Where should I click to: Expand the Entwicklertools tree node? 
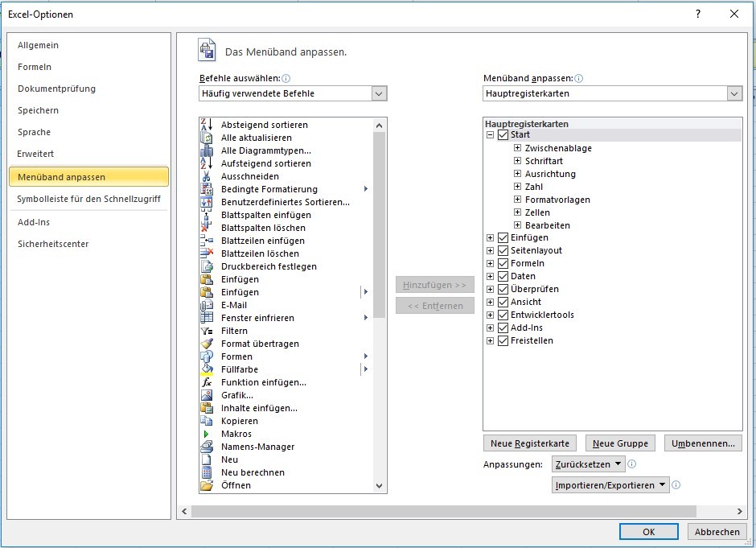(x=490, y=315)
